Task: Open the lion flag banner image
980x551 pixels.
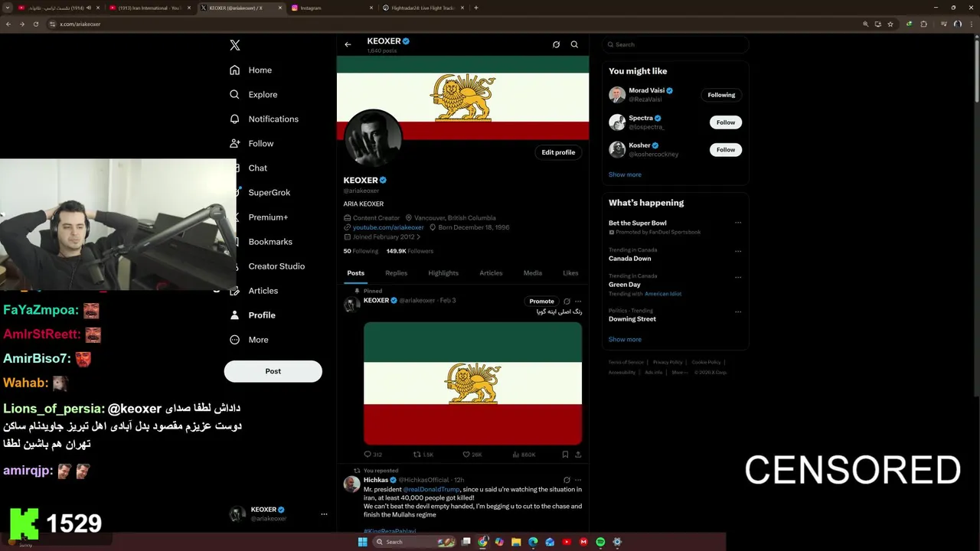Action: [x=463, y=98]
